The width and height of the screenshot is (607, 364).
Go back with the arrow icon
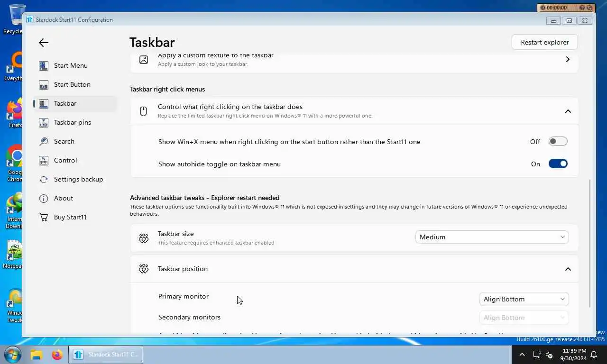point(44,43)
